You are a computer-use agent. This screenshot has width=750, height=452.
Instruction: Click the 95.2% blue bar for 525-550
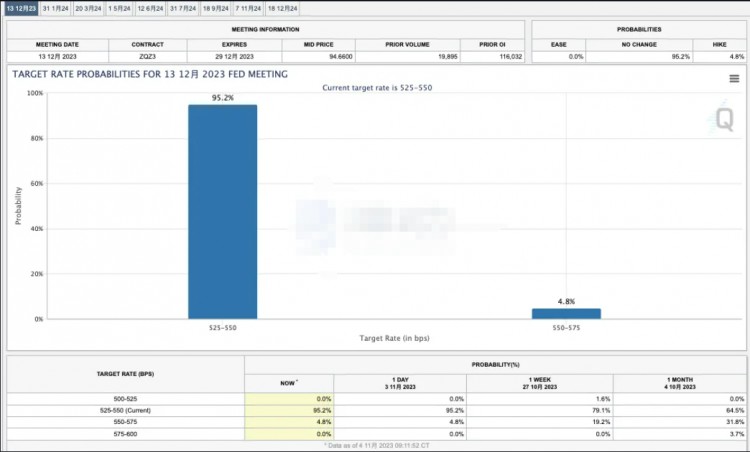[x=222, y=212]
